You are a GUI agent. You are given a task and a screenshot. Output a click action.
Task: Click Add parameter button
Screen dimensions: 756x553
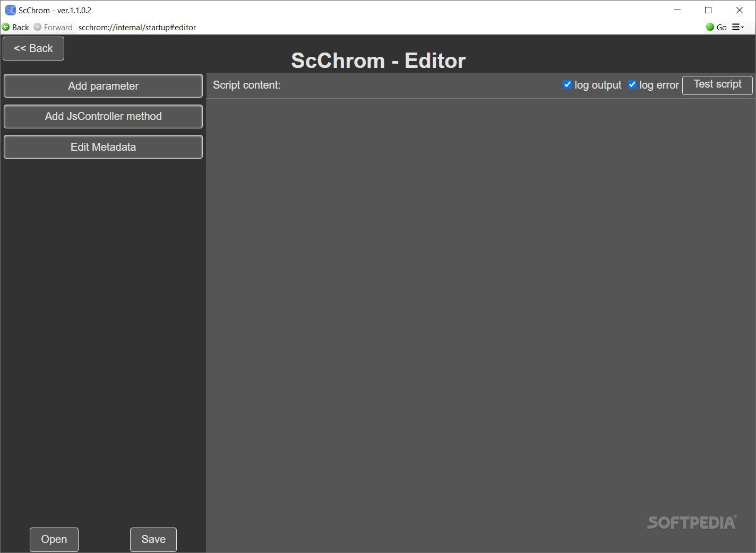[103, 86]
